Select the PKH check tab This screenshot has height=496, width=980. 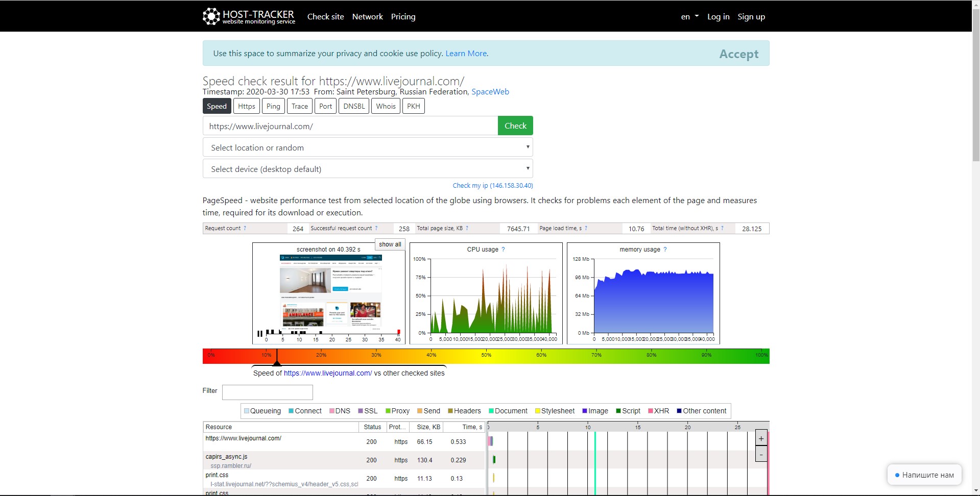click(x=414, y=106)
